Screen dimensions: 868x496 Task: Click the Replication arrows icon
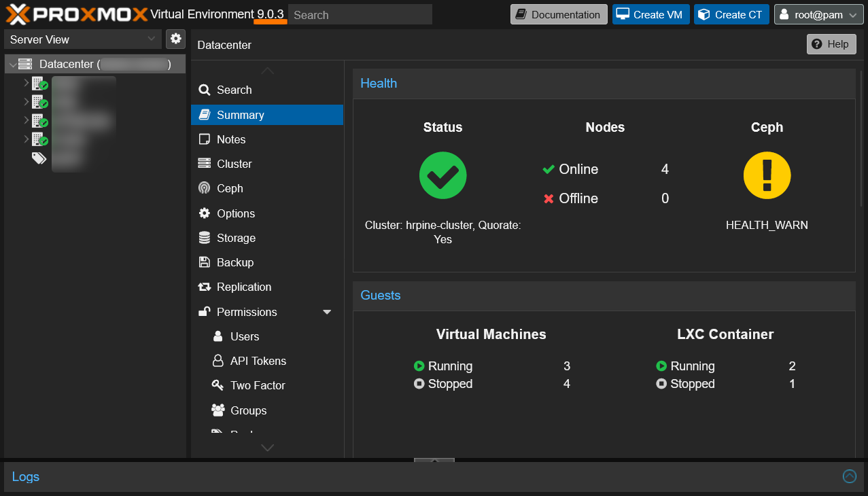[x=204, y=287]
